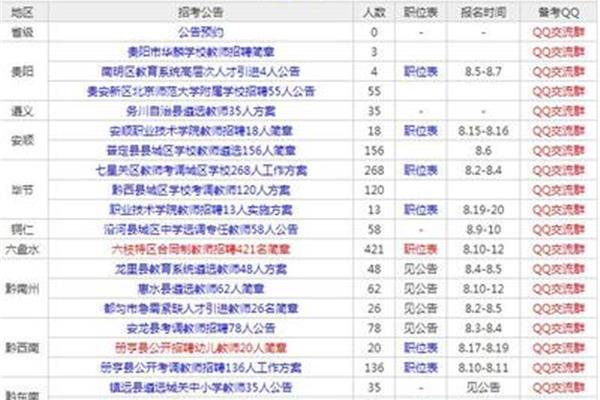
Task: Open the red 册亨县公开招聘幼儿教师20人简章 link
Action: [201, 348]
